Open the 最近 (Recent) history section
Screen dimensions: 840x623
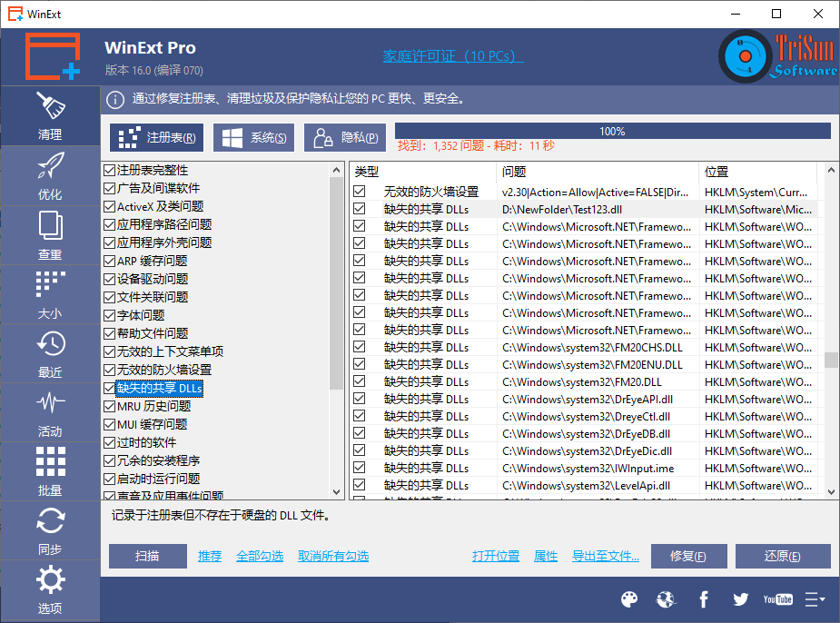[50, 353]
